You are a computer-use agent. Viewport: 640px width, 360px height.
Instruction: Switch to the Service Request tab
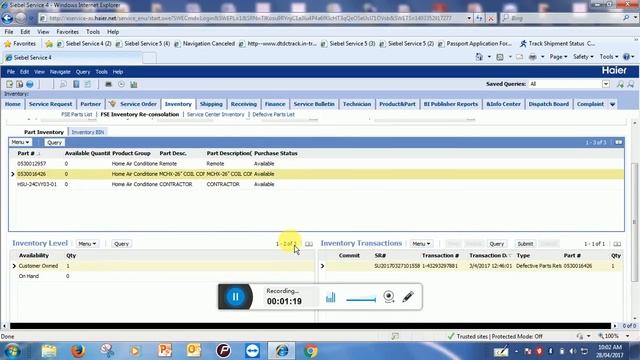(x=51, y=104)
